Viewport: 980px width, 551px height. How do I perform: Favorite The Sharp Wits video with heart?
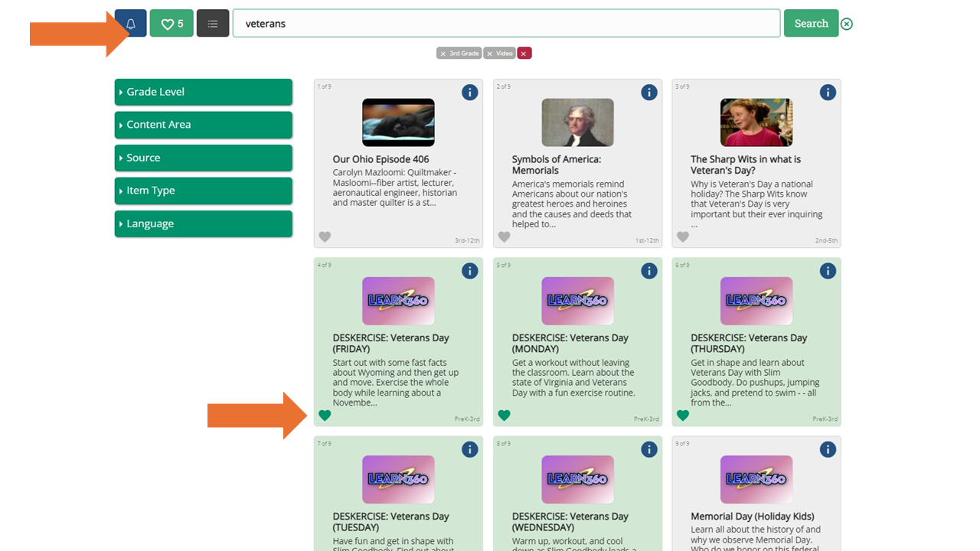(x=683, y=237)
